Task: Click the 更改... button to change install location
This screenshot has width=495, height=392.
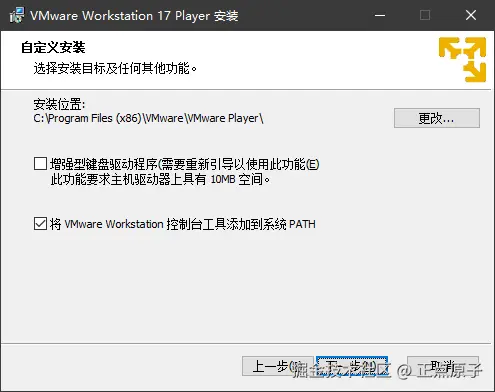Action: (x=437, y=118)
